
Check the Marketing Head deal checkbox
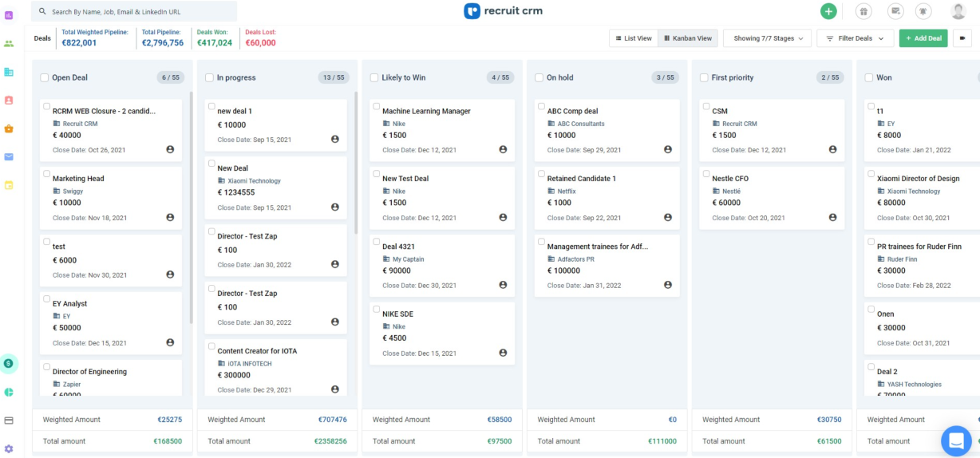46,174
